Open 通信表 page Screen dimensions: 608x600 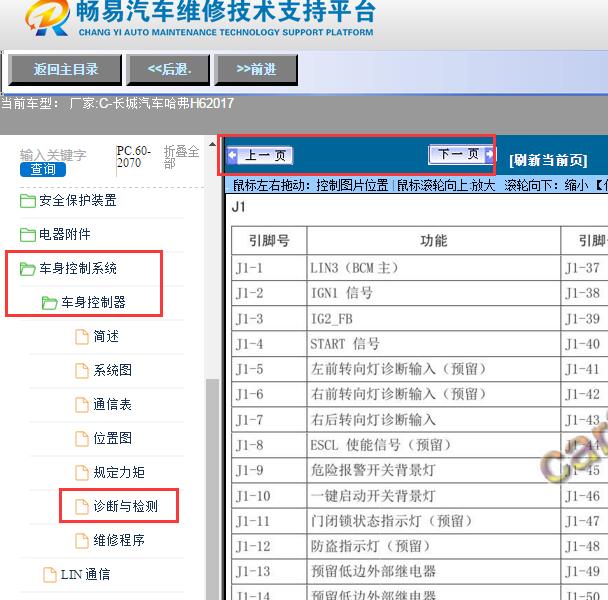click(112, 405)
